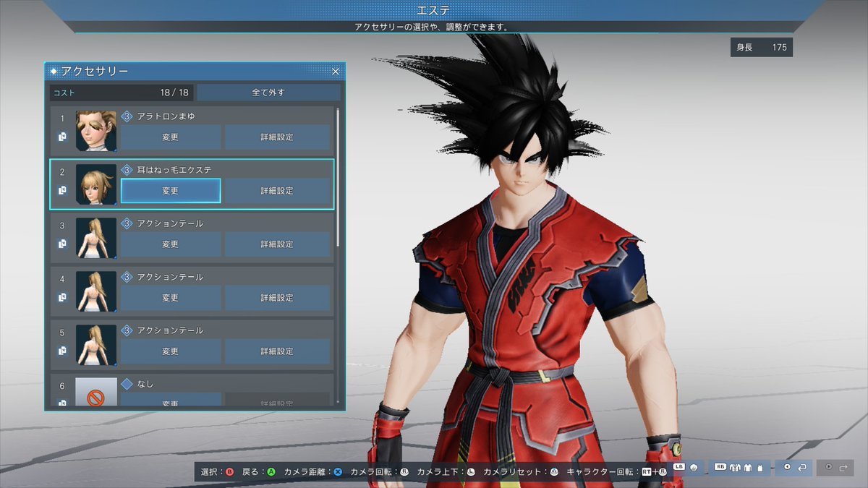Select slot 3 アクションテール thumbnail
868x488 pixels.
pyautogui.click(x=96, y=238)
